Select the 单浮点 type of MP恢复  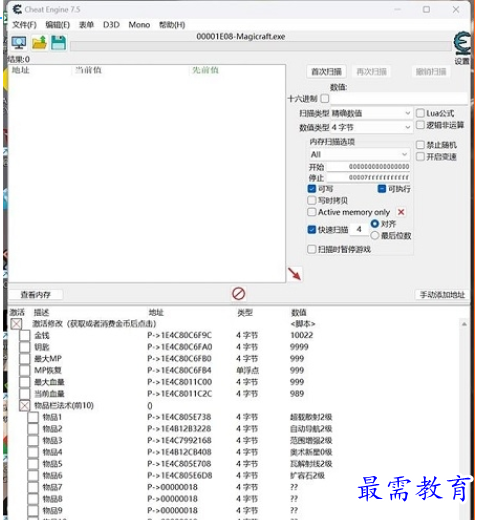pyautogui.click(x=247, y=370)
